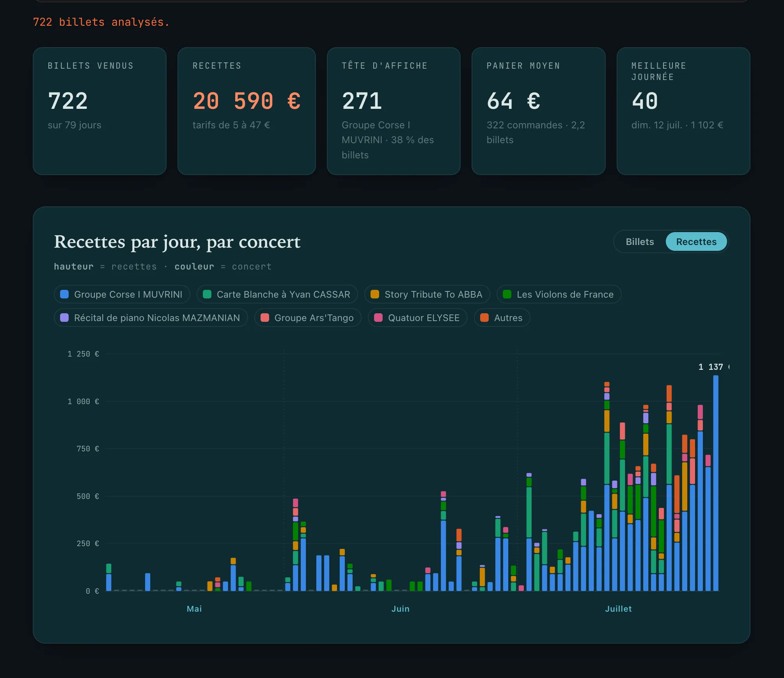The width and height of the screenshot is (784, 678).
Task: Click green swatch of Les Violons de France
Action: 507,295
